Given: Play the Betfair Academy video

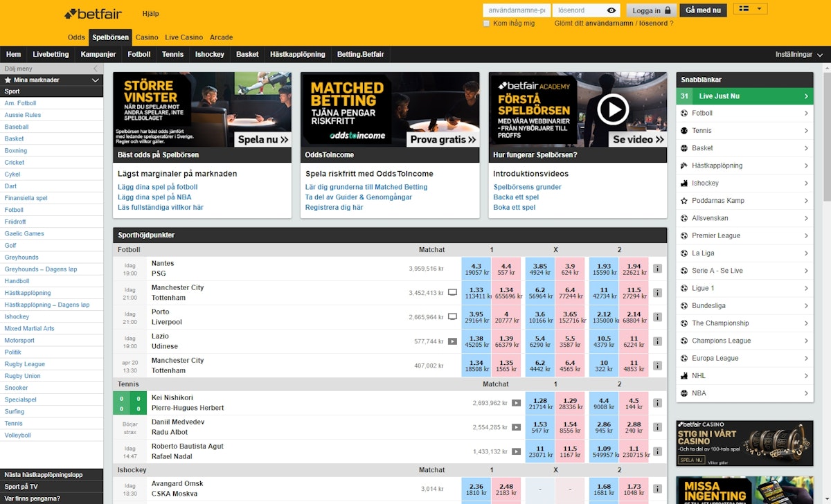Looking at the screenshot, I should (613, 109).
